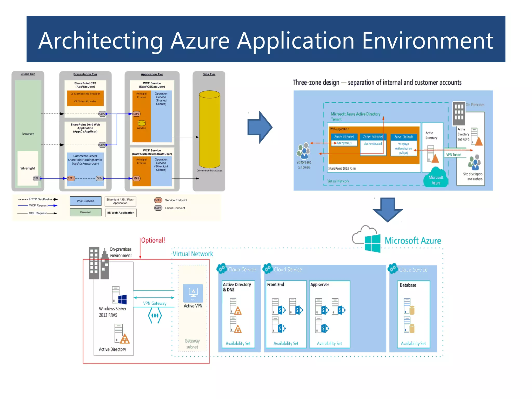
Task: Click the SEP1 service endpoint marker
Action: pos(71,178)
